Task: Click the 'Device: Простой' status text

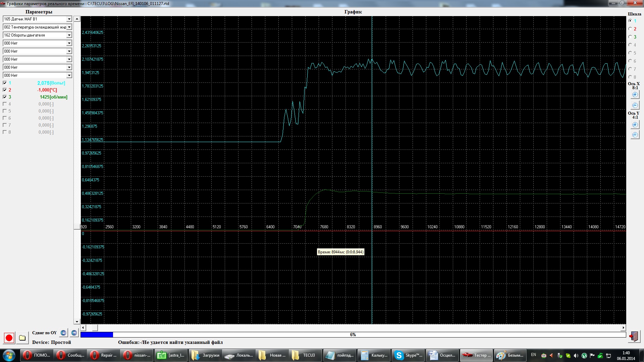Action: point(52,342)
